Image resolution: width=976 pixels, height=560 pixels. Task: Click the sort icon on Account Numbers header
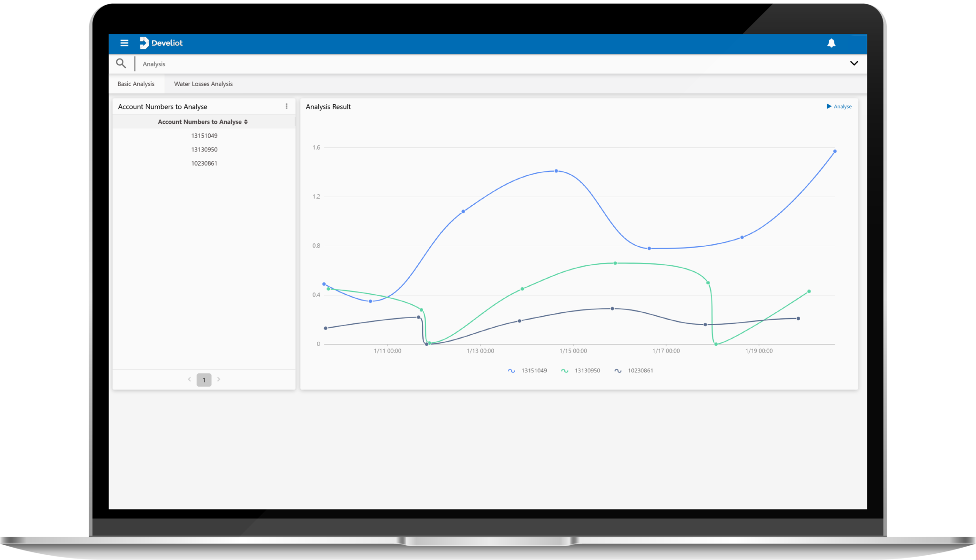pos(246,121)
